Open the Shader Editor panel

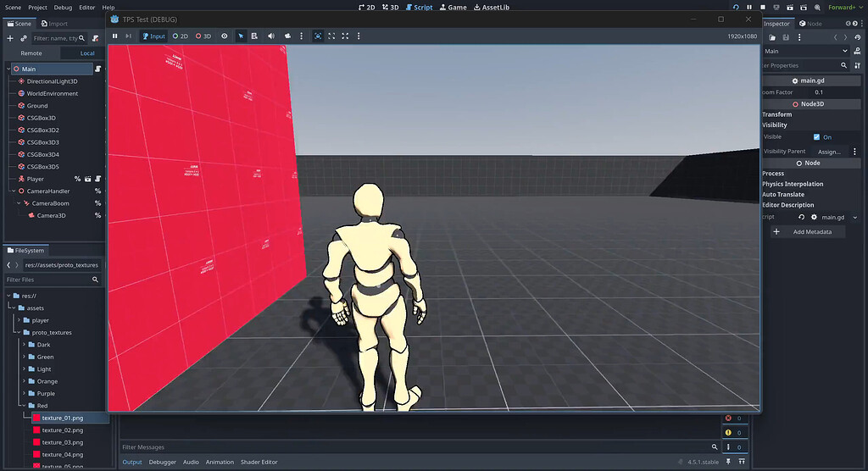tap(259, 463)
